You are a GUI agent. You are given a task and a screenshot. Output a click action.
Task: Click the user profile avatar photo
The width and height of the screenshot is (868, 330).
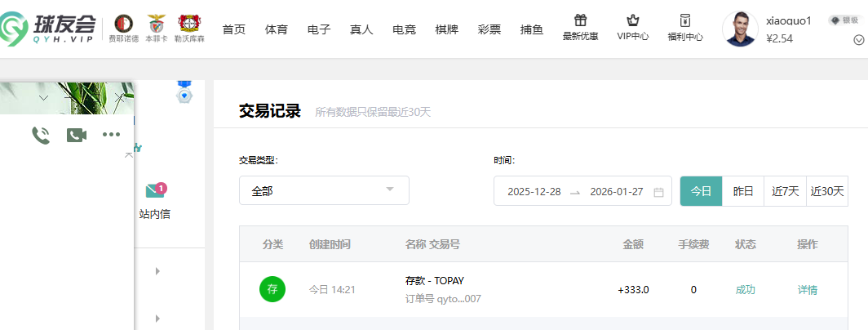pyautogui.click(x=739, y=29)
